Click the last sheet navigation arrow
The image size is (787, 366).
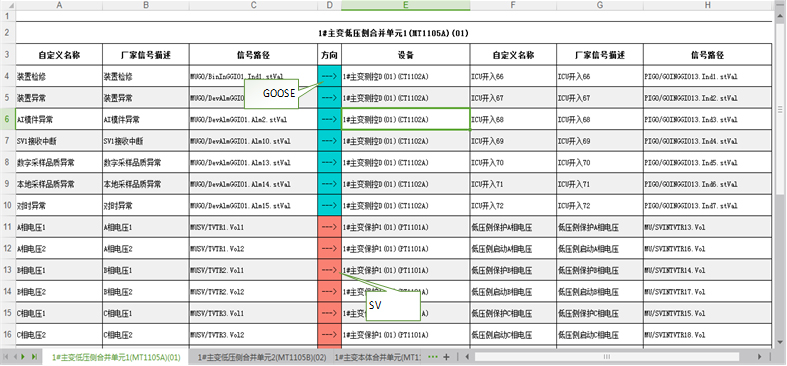tap(34, 357)
